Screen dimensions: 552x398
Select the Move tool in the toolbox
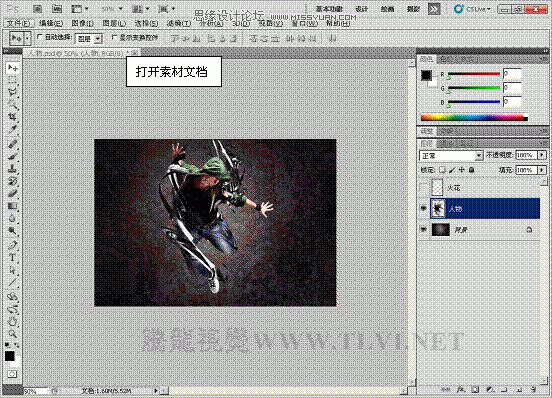pyautogui.click(x=13, y=68)
